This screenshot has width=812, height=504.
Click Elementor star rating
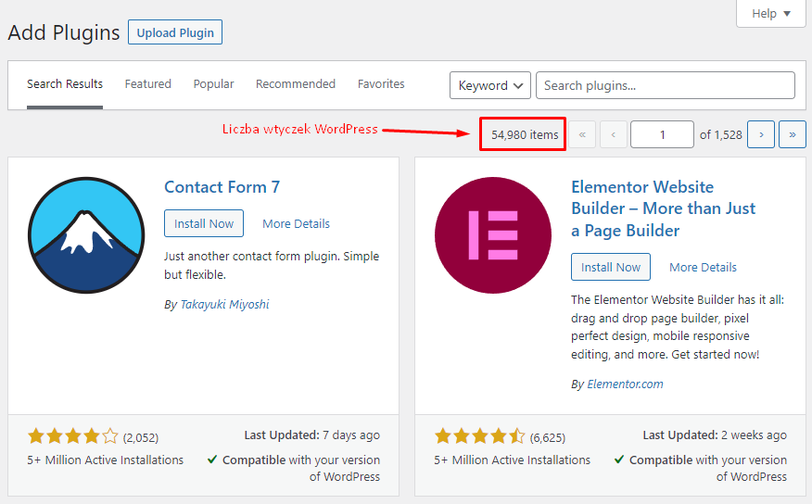(x=480, y=436)
